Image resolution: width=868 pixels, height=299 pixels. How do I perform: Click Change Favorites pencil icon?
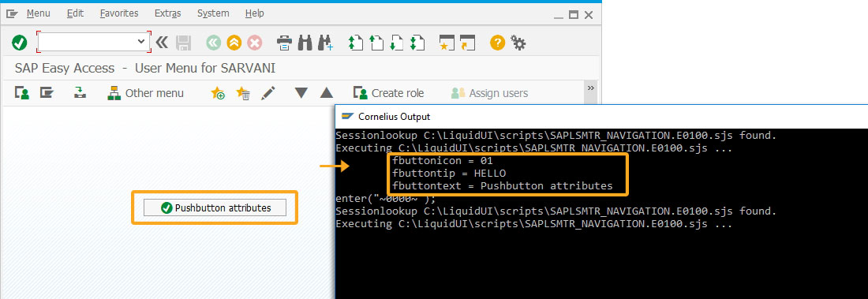coord(268,93)
